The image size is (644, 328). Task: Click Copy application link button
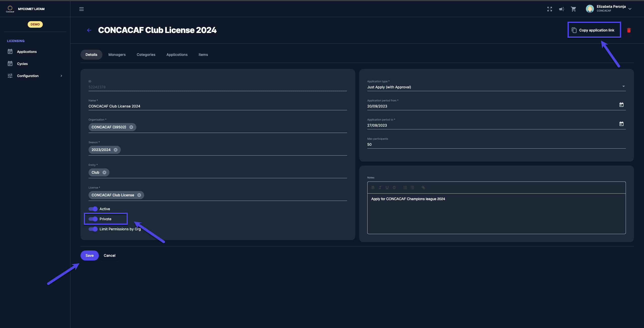[594, 30]
